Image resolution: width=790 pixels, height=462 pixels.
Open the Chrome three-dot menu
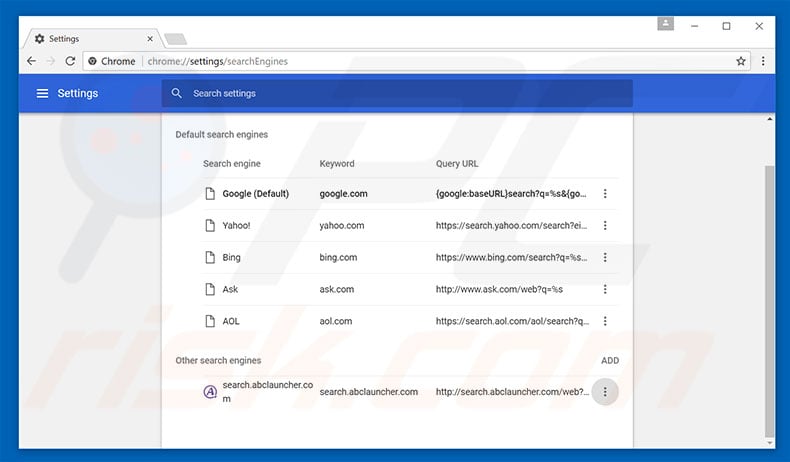[x=763, y=61]
